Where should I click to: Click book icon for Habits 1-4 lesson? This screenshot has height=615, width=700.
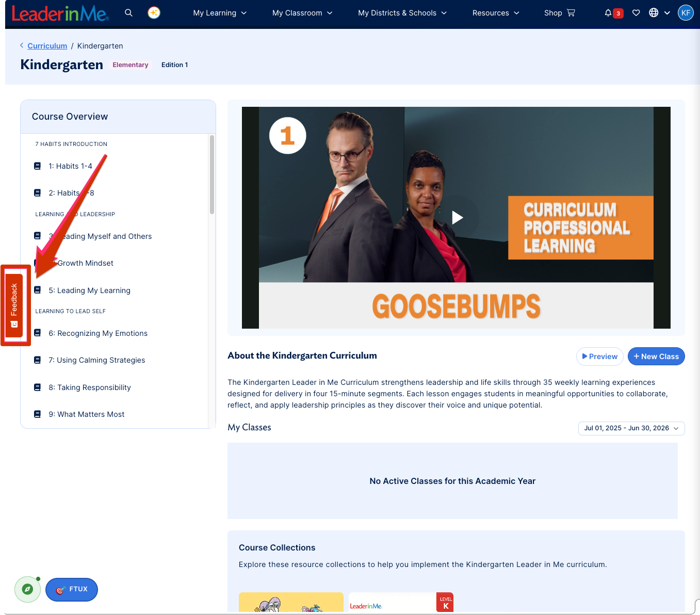click(x=37, y=166)
